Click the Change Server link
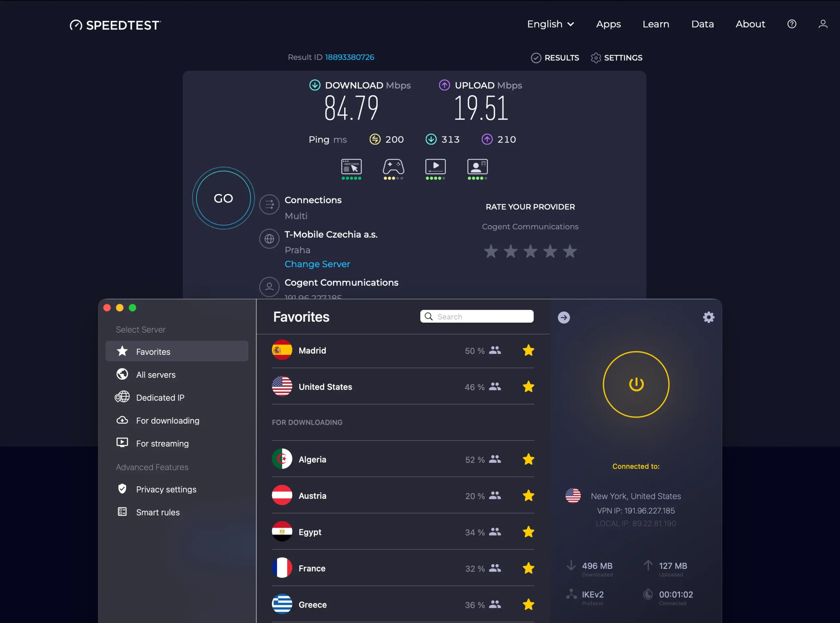This screenshot has height=623, width=840. coord(317,264)
